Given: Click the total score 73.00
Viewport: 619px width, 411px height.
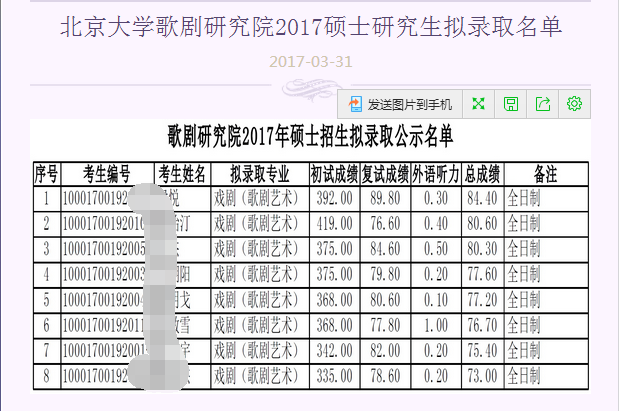Looking at the screenshot, I should pyautogui.click(x=482, y=376).
